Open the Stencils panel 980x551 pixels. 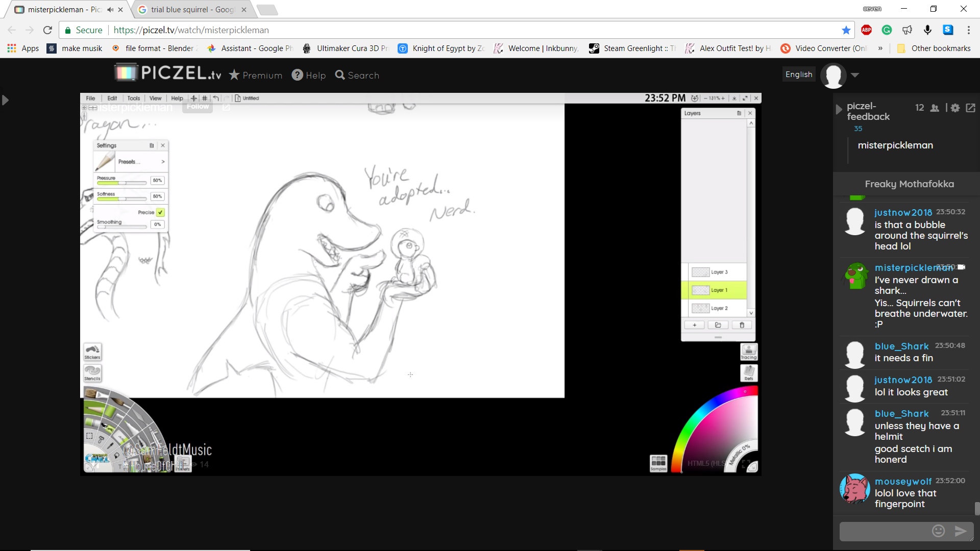[x=92, y=373]
